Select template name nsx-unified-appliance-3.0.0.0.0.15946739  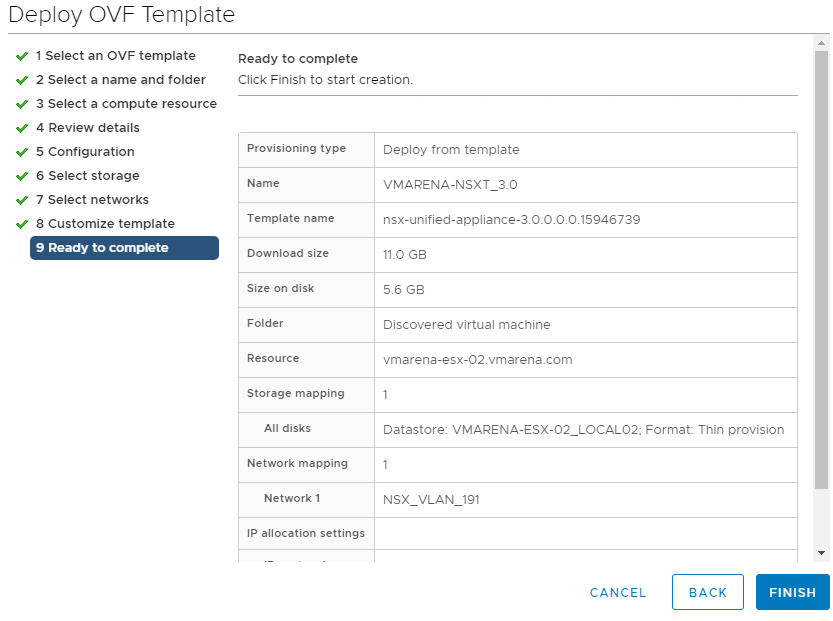(512, 220)
